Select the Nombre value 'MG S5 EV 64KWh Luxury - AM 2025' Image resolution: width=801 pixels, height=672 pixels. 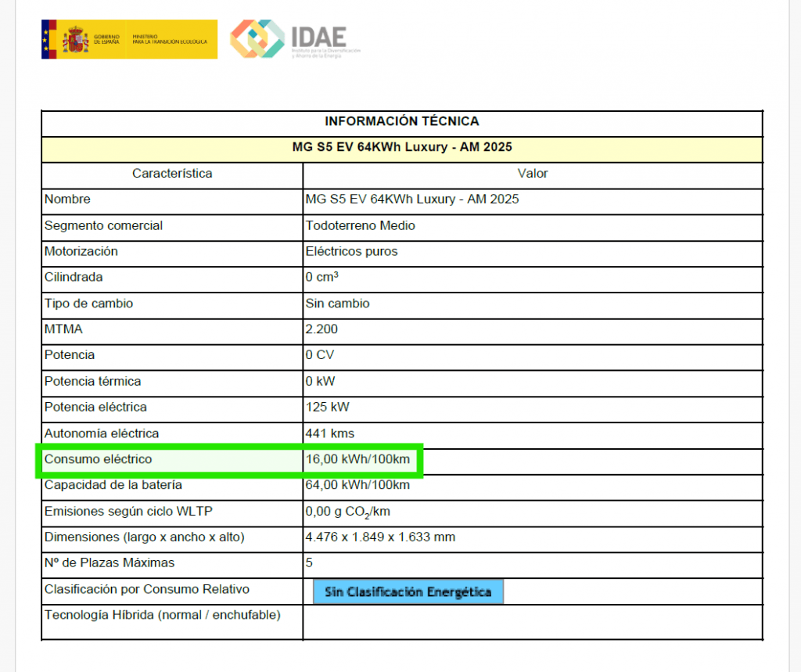412,199
